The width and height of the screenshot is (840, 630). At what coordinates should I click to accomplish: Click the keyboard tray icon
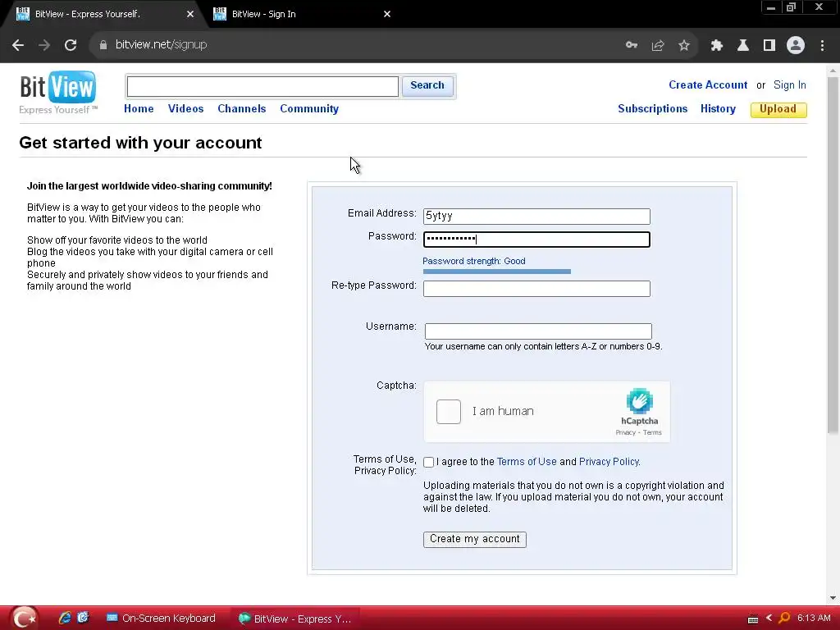tap(753, 619)
